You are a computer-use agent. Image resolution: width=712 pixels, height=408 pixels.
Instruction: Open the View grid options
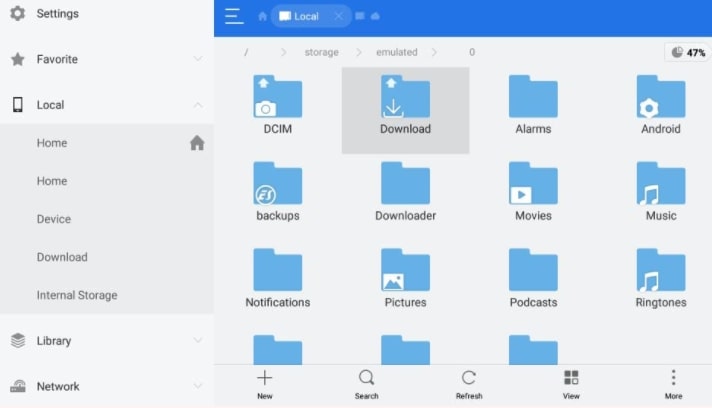571,384
